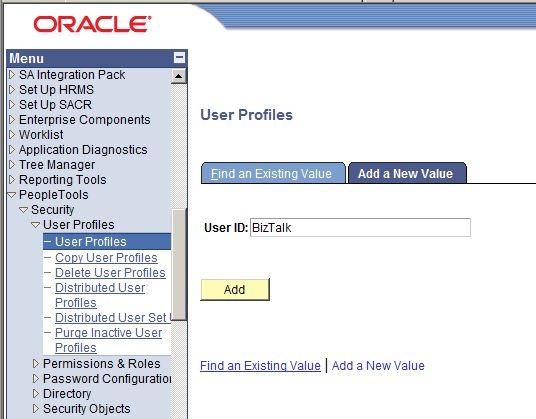Click the yellow Add button
Screen dimensions: 536x419
tap(235, 289)
